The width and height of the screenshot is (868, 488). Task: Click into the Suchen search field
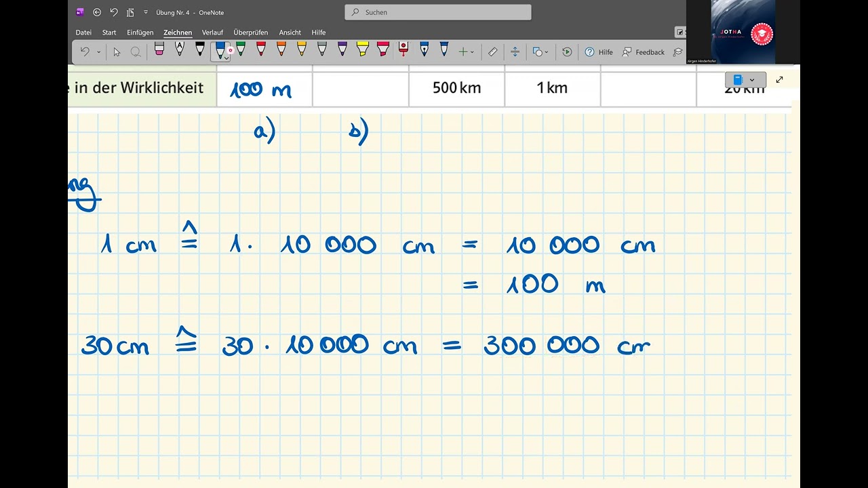[x=438, y=12]
